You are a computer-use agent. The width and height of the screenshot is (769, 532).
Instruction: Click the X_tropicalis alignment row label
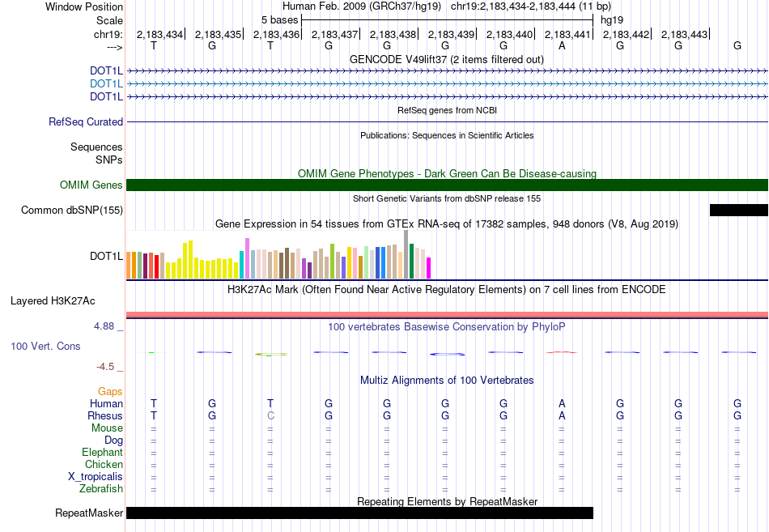(x=96, y=477)
